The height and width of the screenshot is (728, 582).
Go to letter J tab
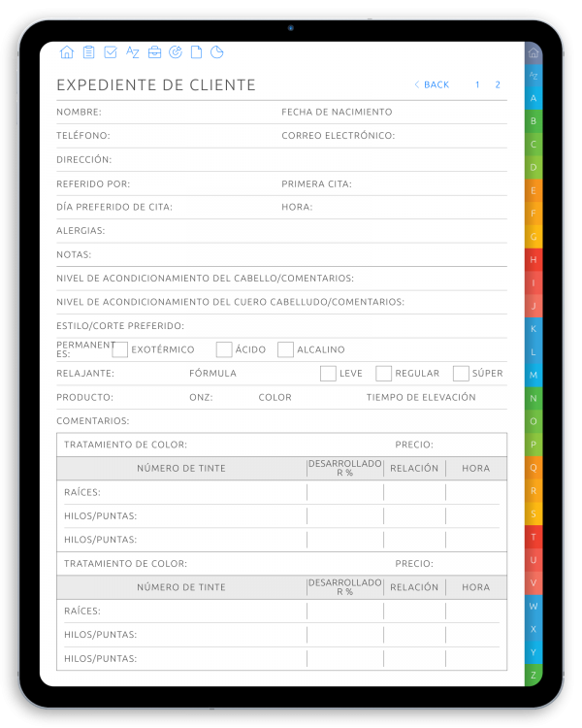pyautogui.click(x=533, y=306)
